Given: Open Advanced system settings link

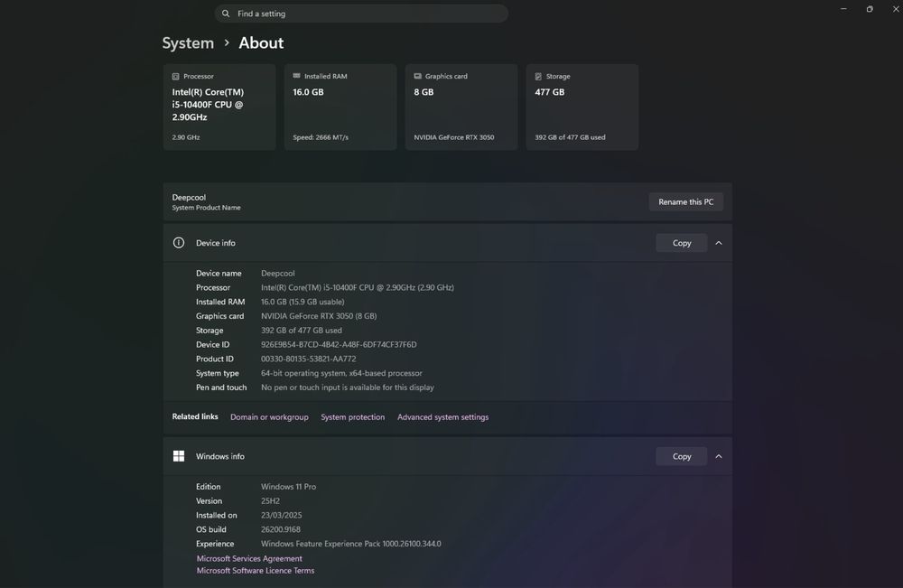Looking at the screenshot, I should [x=442, y=417].
